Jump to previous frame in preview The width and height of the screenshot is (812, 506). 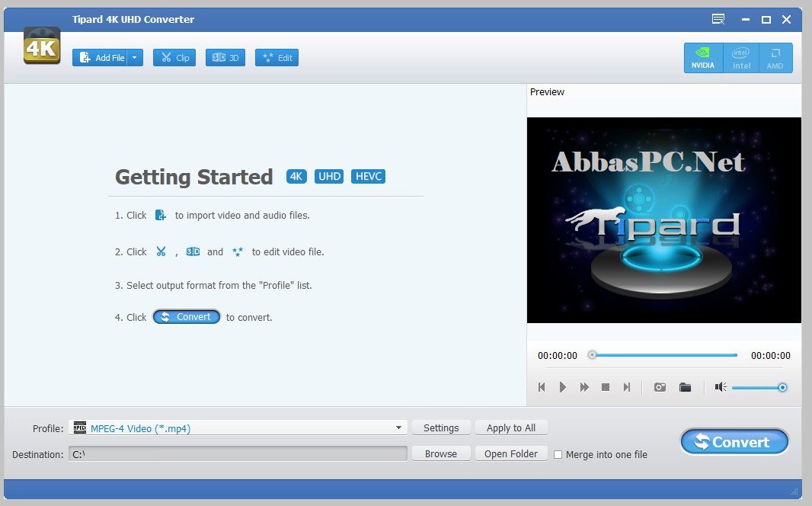coord(542,387)
